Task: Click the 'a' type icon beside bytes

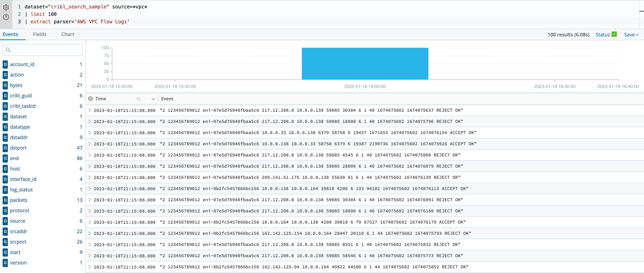Action: pos(5,85)
